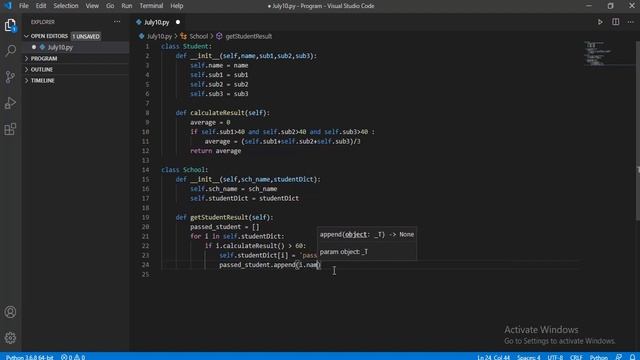Image resolution: width=640 pixels, height=360 pixels.
Task: Click the append signature help tooltip
Action: coord(367,243)
